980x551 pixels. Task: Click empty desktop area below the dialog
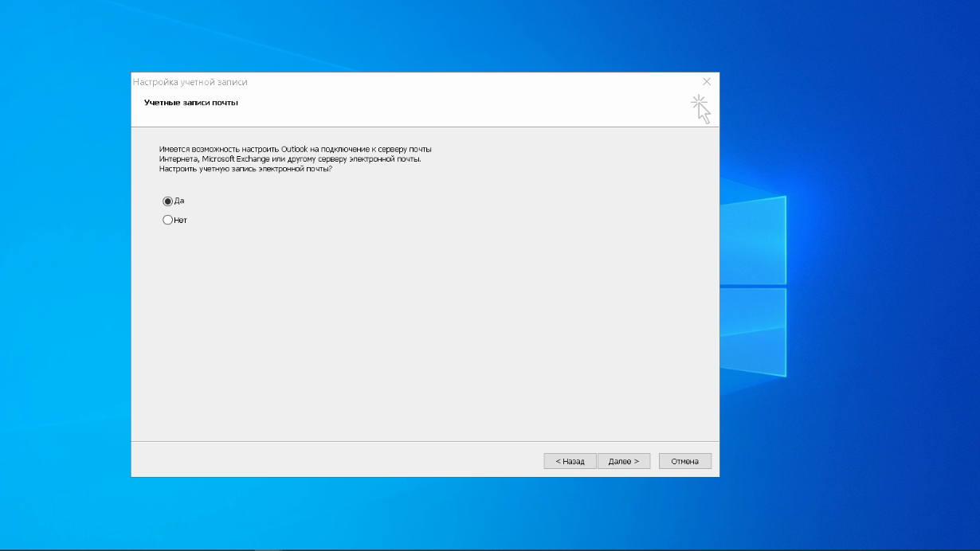(422, 514)
